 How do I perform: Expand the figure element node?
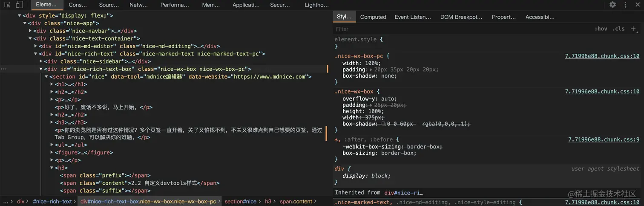(52, 153)
